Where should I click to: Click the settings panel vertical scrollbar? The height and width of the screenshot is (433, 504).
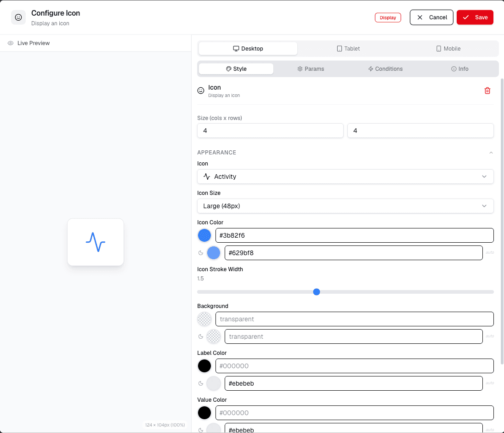coord(502,221)
